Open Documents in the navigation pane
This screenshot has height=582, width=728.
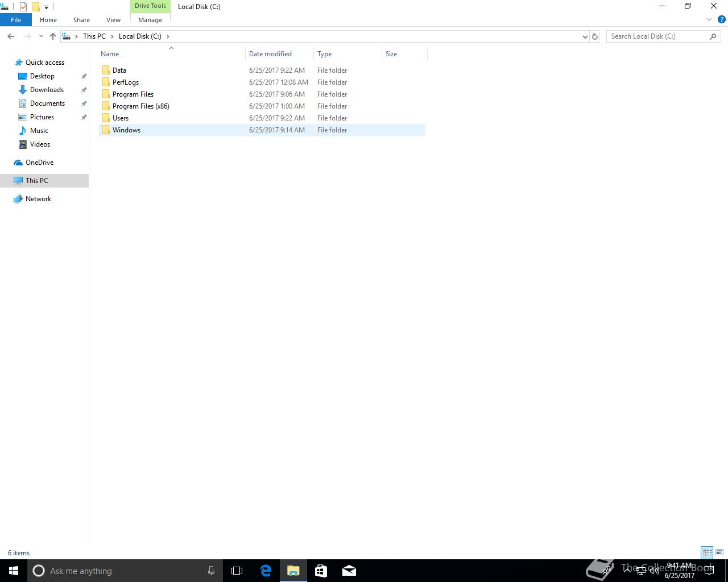coord(47,103)
